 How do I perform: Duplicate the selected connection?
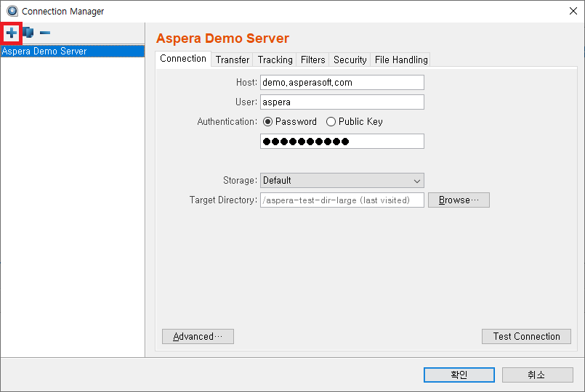[28, 33]
